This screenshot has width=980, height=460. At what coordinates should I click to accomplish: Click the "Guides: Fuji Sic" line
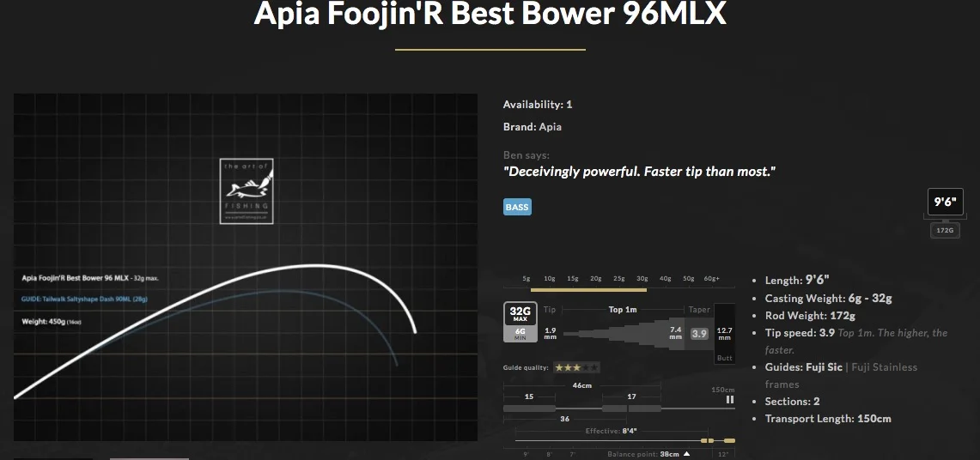click(x=804, y=367)
